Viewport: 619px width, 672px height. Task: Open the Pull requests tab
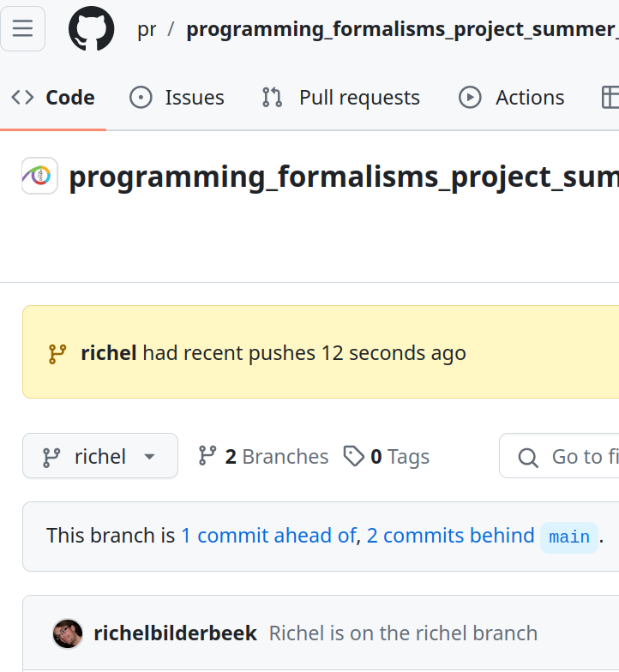coord(341,98)
